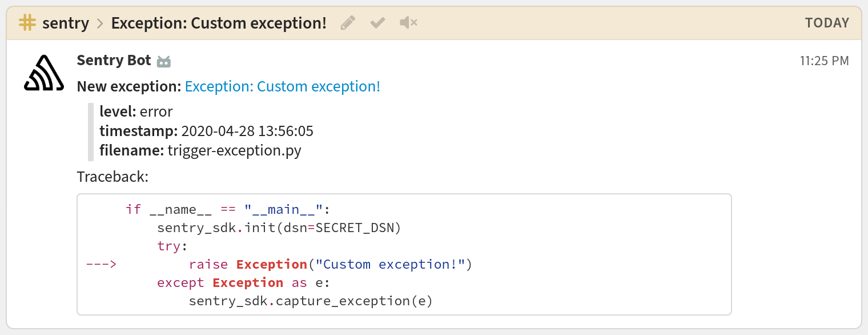The width and height of the screenshot is (868, 335).
Task: Click the 'level: error' line
Action: click(136, 111)
